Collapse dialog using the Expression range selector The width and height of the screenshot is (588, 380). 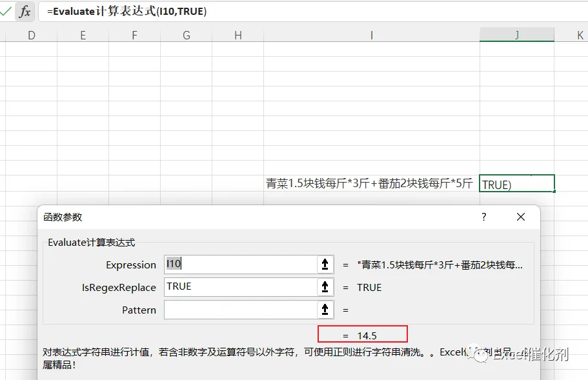point(325,265)
